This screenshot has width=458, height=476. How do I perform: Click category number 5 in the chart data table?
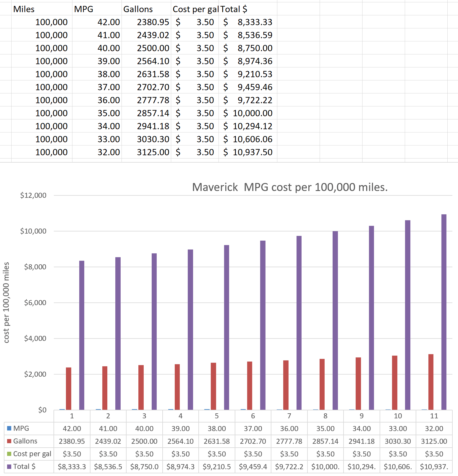pyautogui.click(x=217, y=416)
